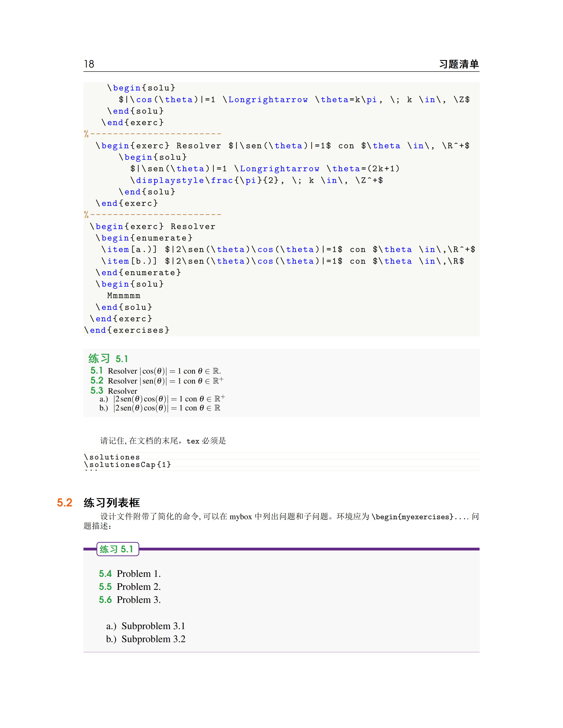Click b.) Subproblem 3.2
This screenshot has width=563, height=728.
coord(146,639)
